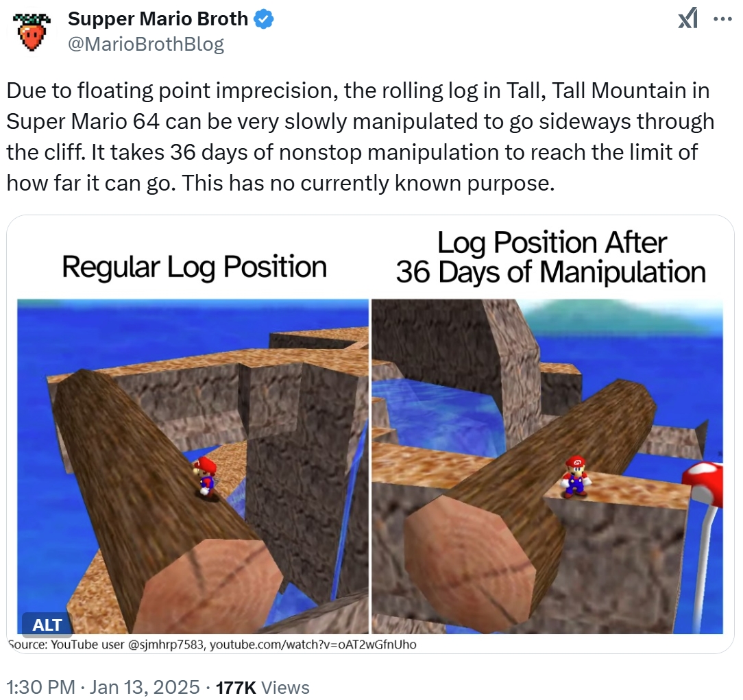Screen dimensions: 743x700
Task: Open the Supper Mario Broth profile avatar
Action: [32, 32]
